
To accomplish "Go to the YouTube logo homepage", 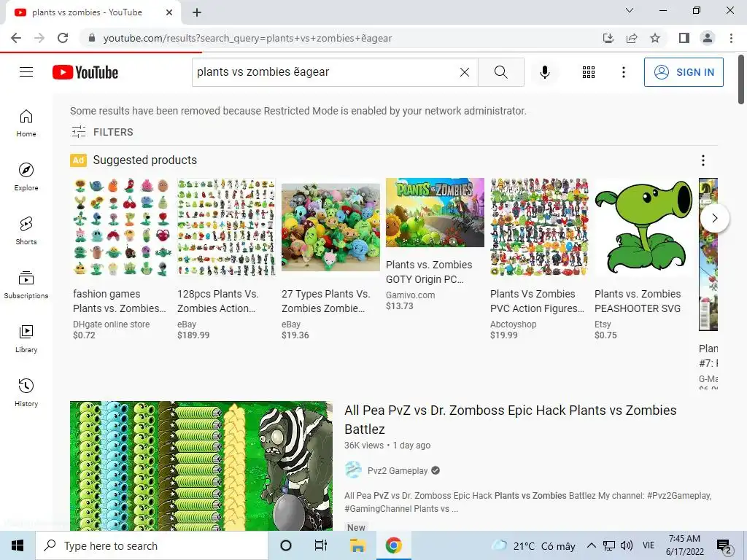I will click(x=85, y=72).
